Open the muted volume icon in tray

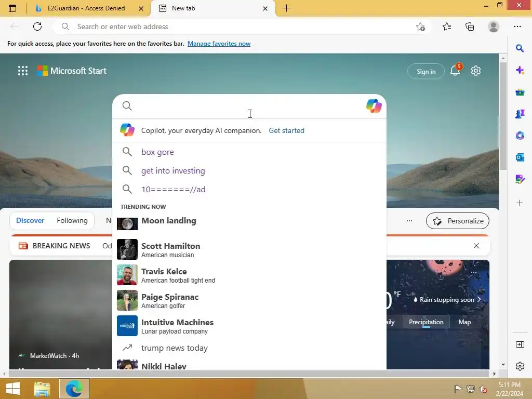[483, 389]
